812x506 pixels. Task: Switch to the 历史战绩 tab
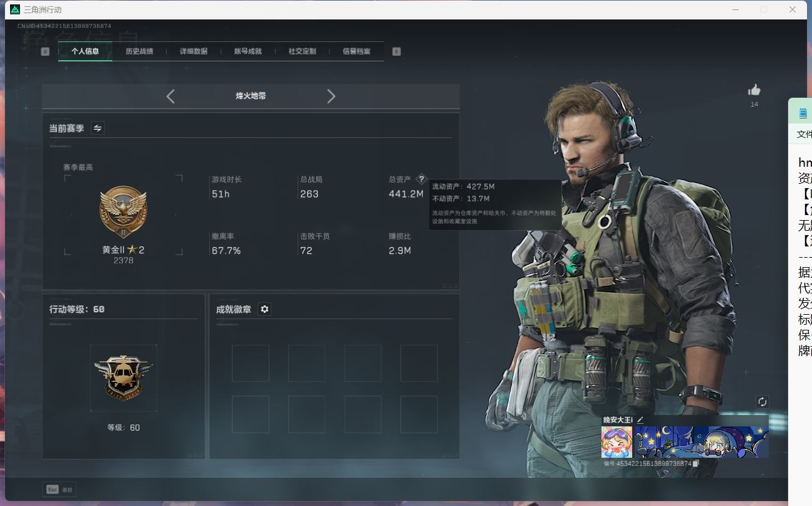click(x=139, y=51)
